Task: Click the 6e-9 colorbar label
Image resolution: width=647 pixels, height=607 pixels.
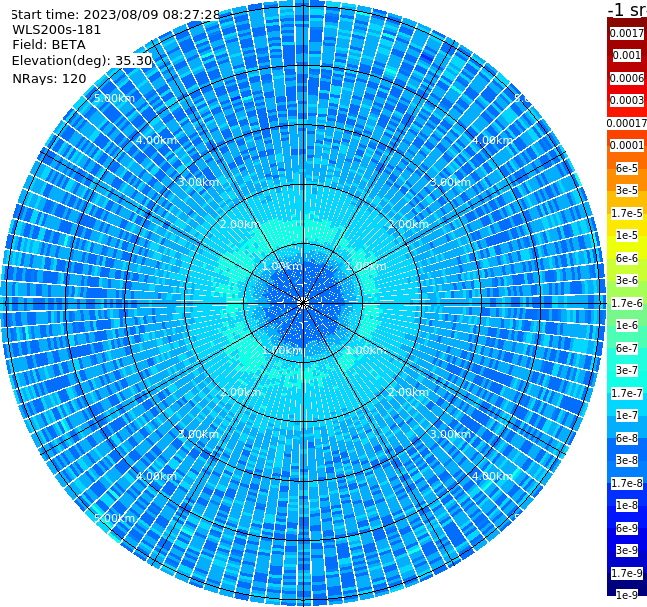Action: [x=627, y=528]
